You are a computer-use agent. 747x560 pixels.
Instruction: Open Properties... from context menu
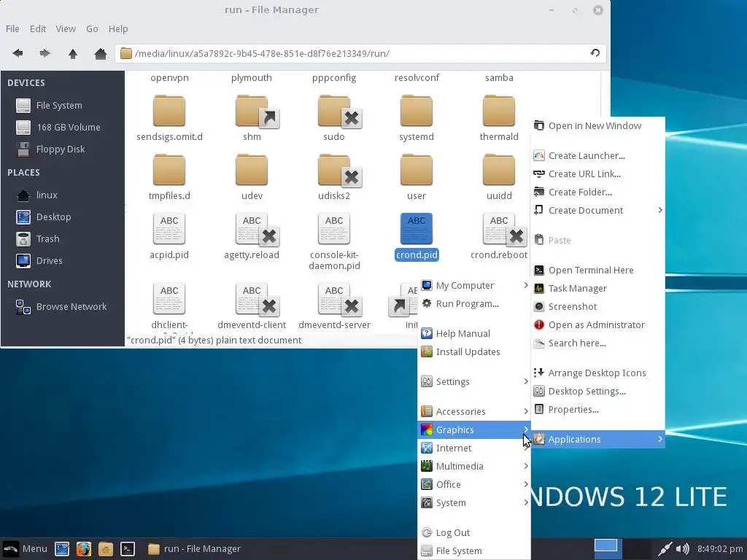598,409
